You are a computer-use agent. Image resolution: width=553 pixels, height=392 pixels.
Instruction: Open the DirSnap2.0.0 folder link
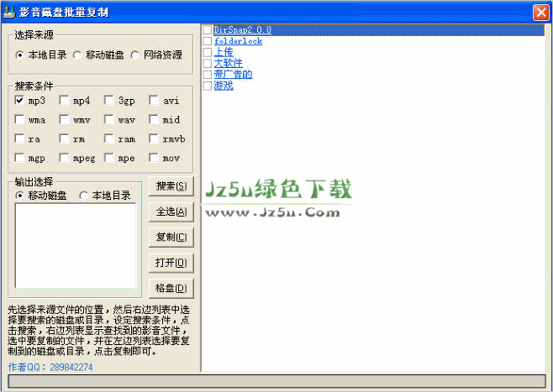pyautogui.click(x=243, y=30)
